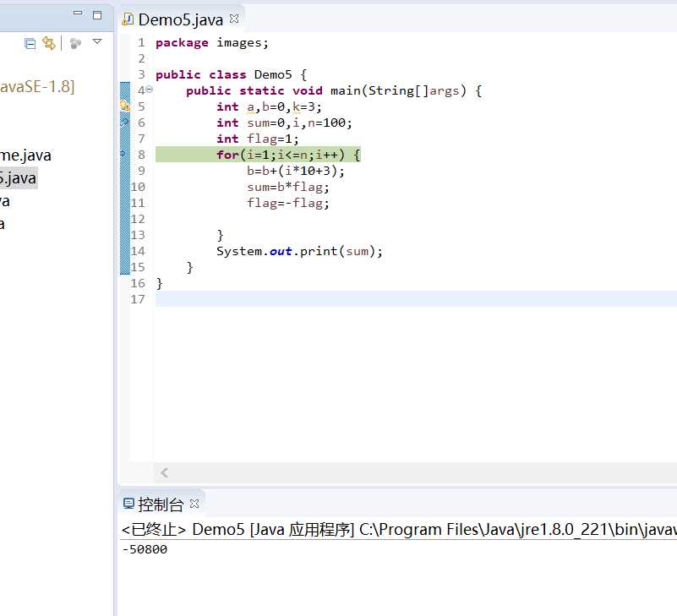Close the 控制台 console tab
The height and width of the screenshot is (616, 677).
click(x=194, y=504)
